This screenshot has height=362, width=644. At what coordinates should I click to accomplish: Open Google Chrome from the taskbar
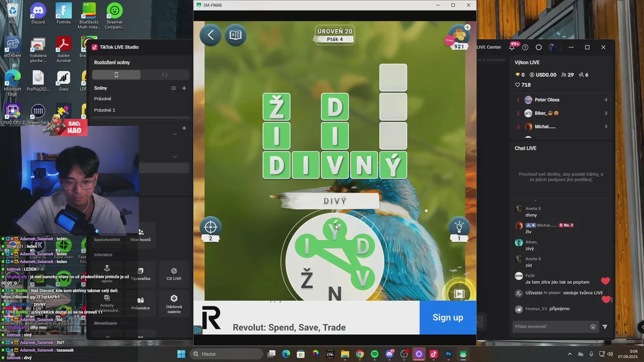(x=360, y=354)
